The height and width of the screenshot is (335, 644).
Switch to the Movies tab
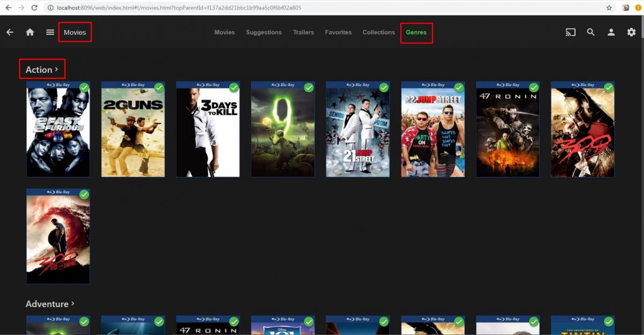(224, 32)
